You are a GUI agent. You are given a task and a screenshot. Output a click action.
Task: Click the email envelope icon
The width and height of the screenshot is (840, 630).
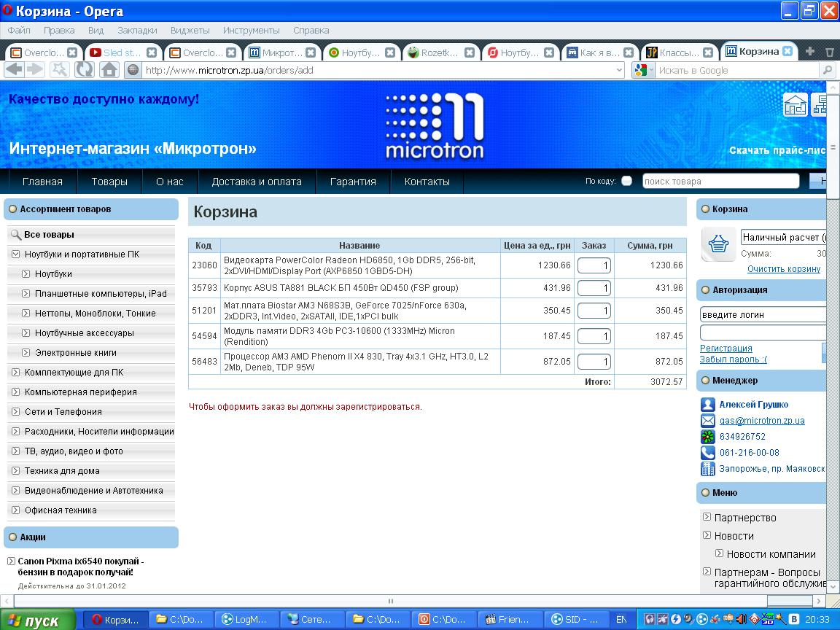708,421
